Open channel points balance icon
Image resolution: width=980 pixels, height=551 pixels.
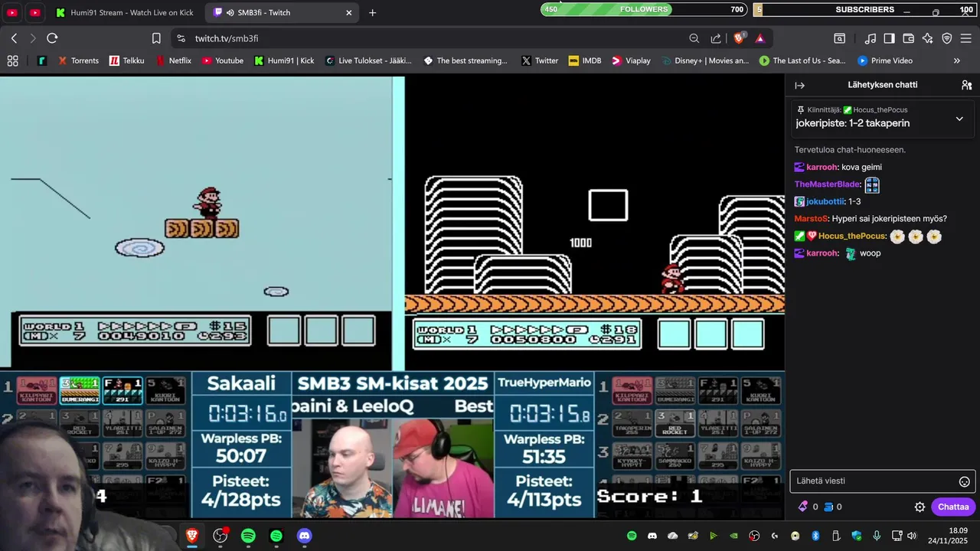click(828, 507)
